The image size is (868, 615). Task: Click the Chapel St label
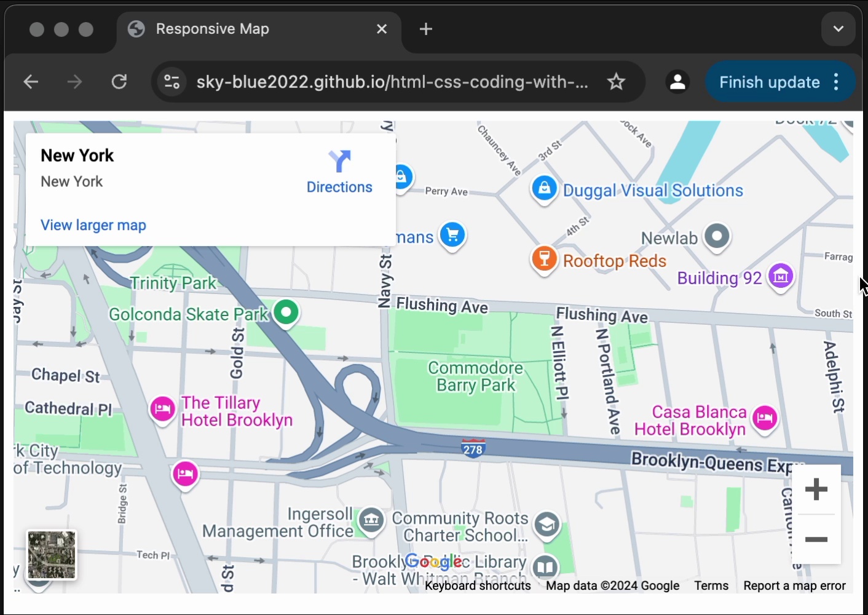coord(66,375)
